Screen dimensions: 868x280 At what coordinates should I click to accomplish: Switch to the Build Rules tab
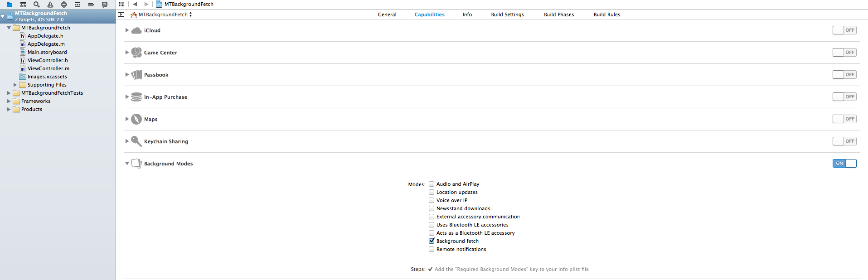[x=607, y=14]
